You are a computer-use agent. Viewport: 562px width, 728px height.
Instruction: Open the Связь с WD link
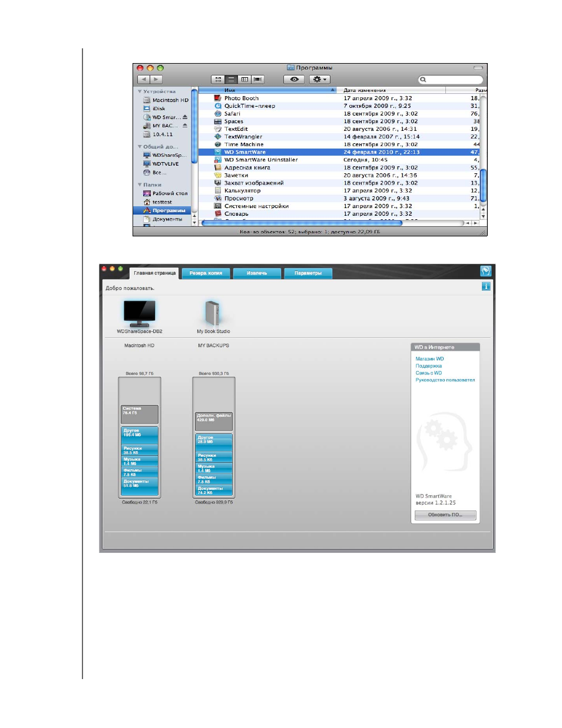pyautogui.click(x=428, y=373)
